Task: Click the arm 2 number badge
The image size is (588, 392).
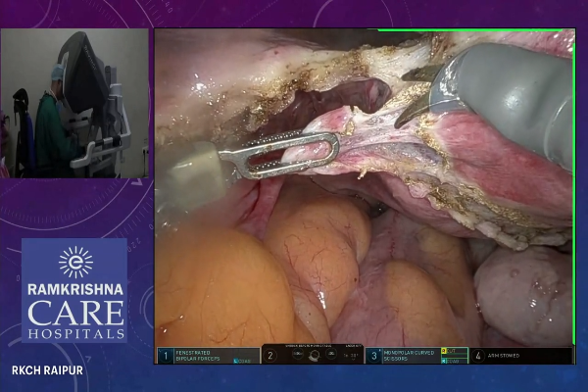Action: [270, 356]
